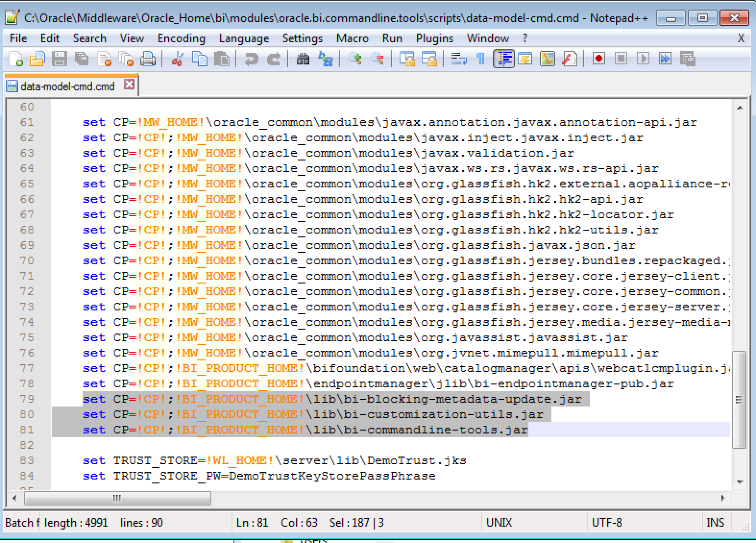This screenshot has width=756, height=543.
Task: Click the horizontal scrollbar left arrow
Action: tap(14, 498)
